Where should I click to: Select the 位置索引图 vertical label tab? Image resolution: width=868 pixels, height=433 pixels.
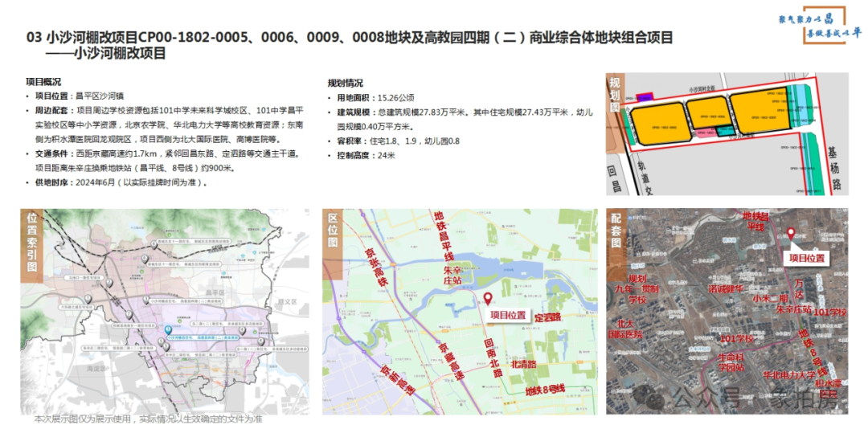pyautogui.click(x=31, y=245)
